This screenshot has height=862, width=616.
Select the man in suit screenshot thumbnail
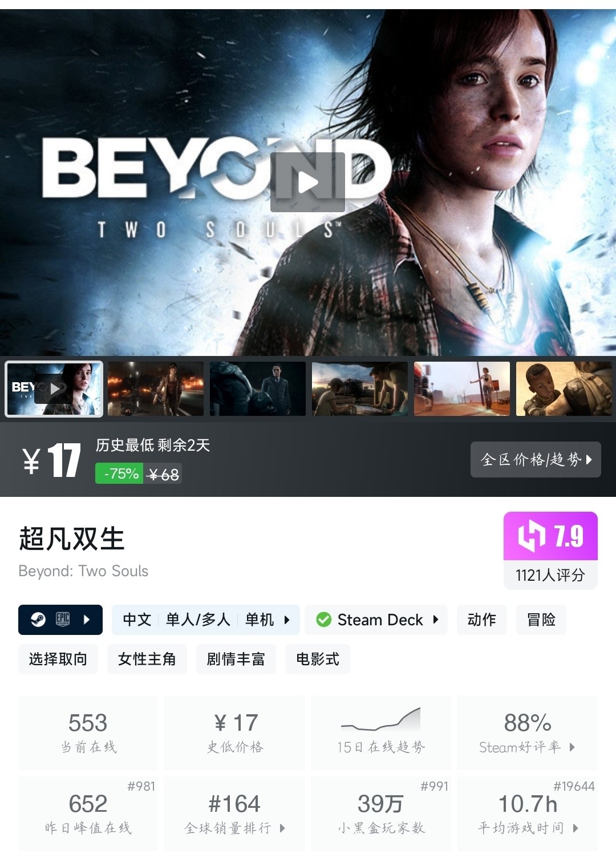(258, 388)
